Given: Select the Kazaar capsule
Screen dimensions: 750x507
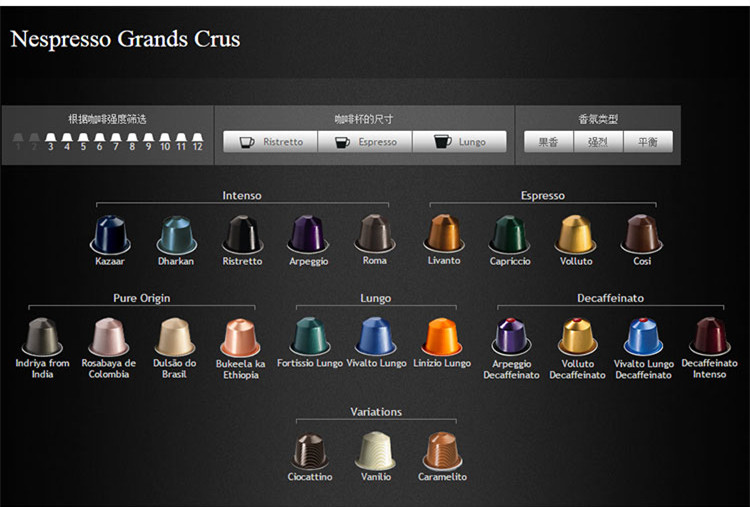Looking at the screenshot, I should pyautogui.click(x=110, y=235).
